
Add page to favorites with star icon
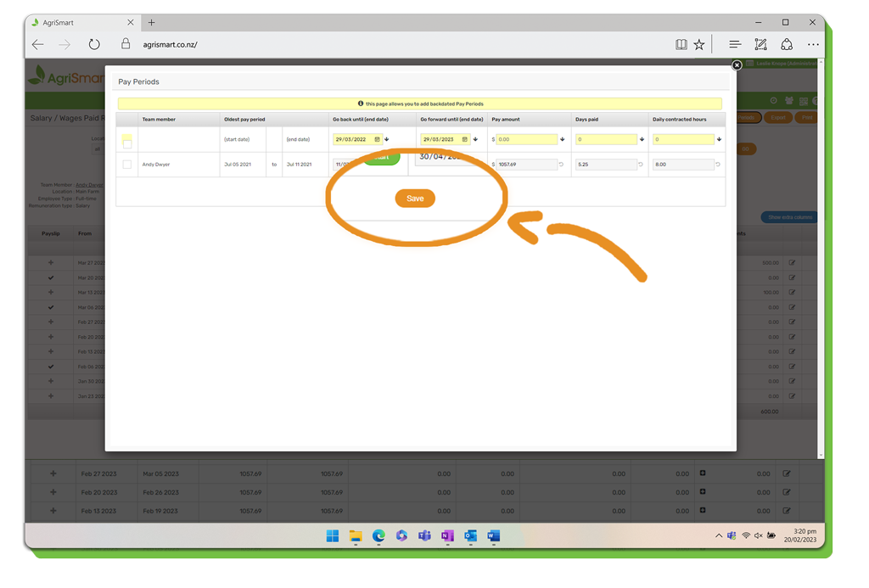click(x=699, y=45)
